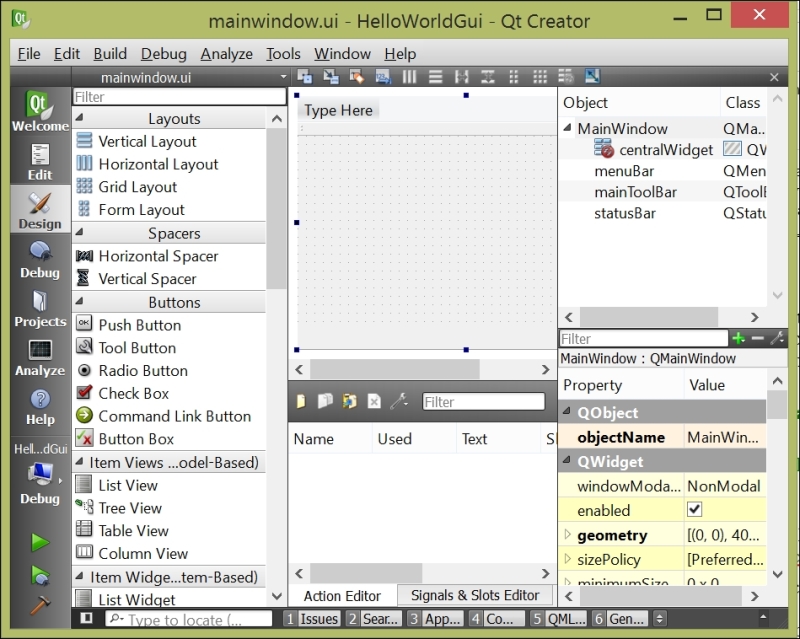Click the Build project hammer icon
800x639 pixels.
pyautogui.click(x=40, y=605)
